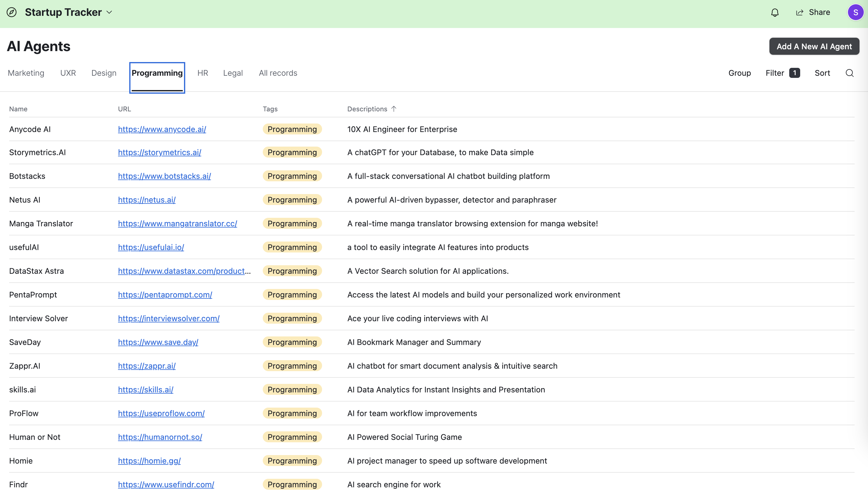Click 'AI Powered Social Turing Game' description

[404, 437]
